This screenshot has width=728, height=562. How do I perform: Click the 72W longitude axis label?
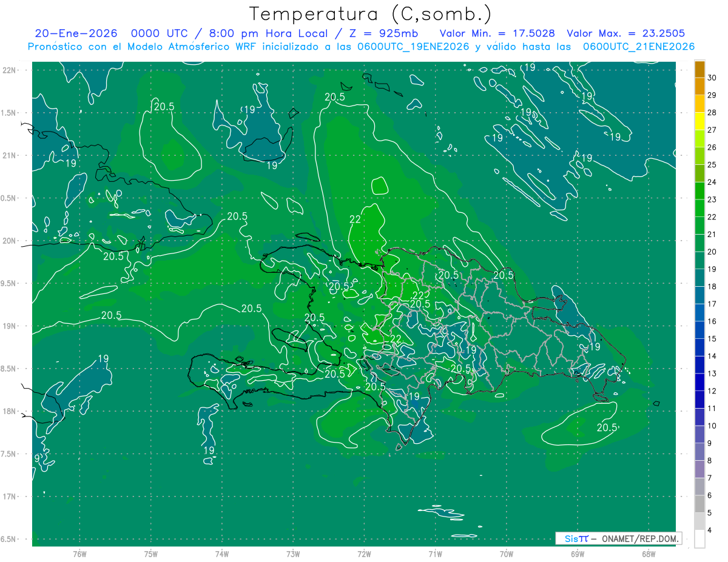click(364, 553)
